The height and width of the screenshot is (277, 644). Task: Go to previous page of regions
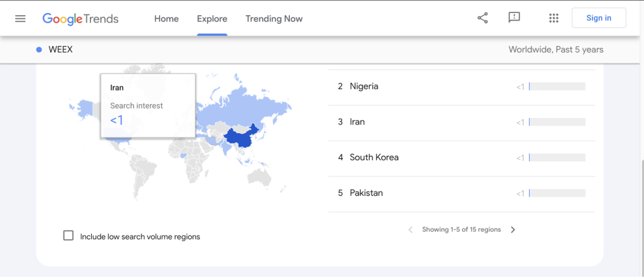point(411,230)
